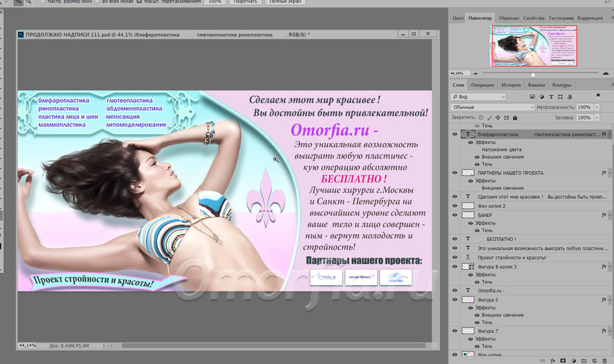The height and width of the screenshot is (364, 614).
Task: Click the lock-all padlock icon
Action: pos(515,117)
